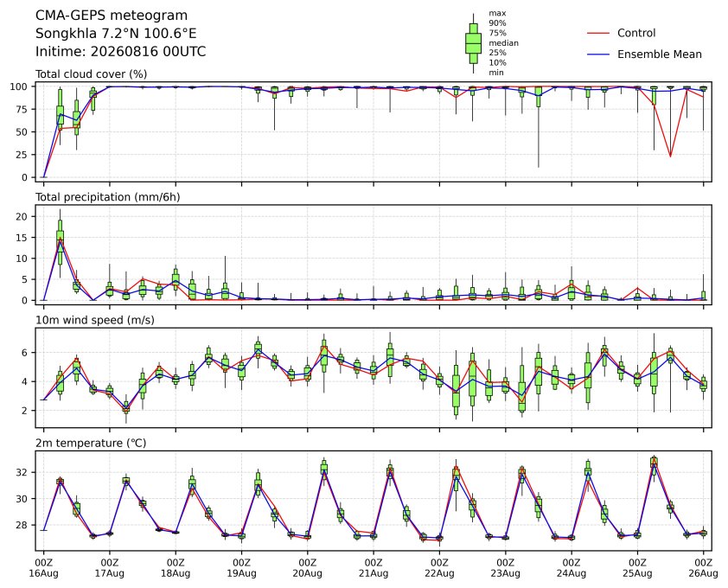Click the '00Z 22Aug' x-axis label

[x=439, y=568]
